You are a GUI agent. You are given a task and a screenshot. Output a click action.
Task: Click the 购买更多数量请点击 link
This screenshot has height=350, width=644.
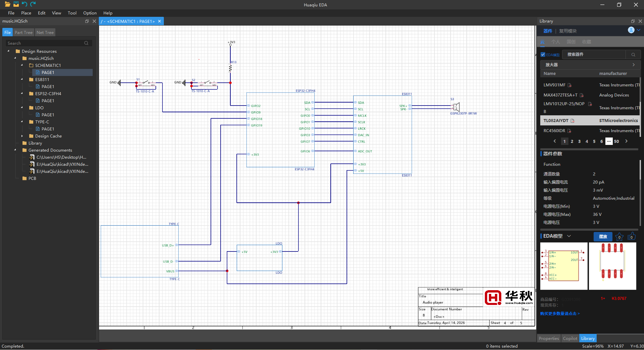point(560,314)
